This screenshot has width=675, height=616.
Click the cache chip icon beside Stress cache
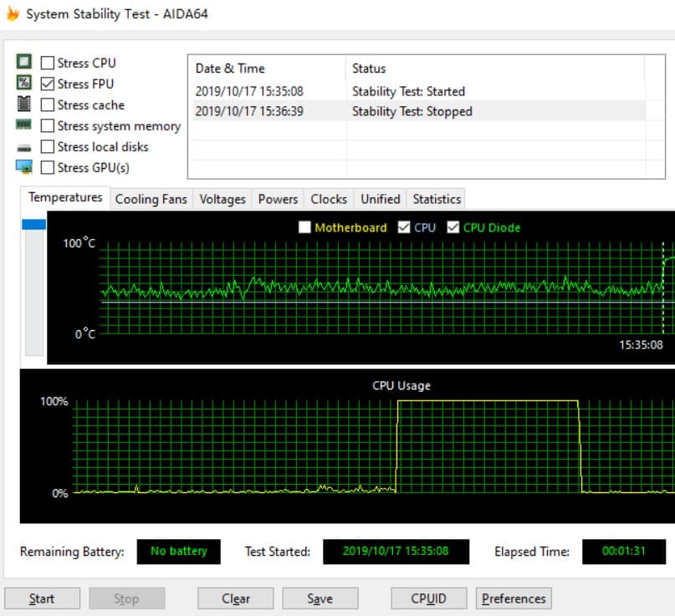tap(24, 104)
